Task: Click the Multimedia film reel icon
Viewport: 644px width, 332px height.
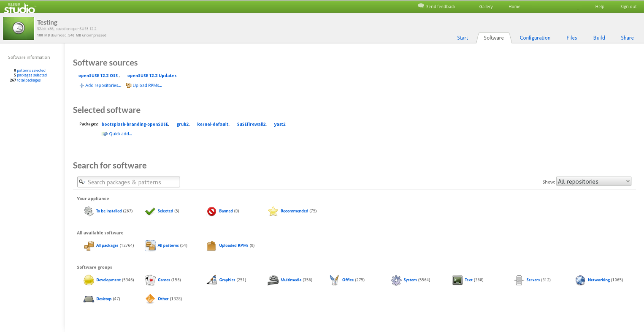Action: pyautogui.click(x=273, y=280)
